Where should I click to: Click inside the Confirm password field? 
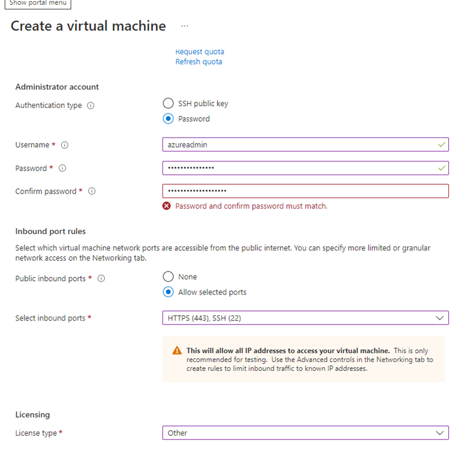pyautogui.click(x=305, y=191)
